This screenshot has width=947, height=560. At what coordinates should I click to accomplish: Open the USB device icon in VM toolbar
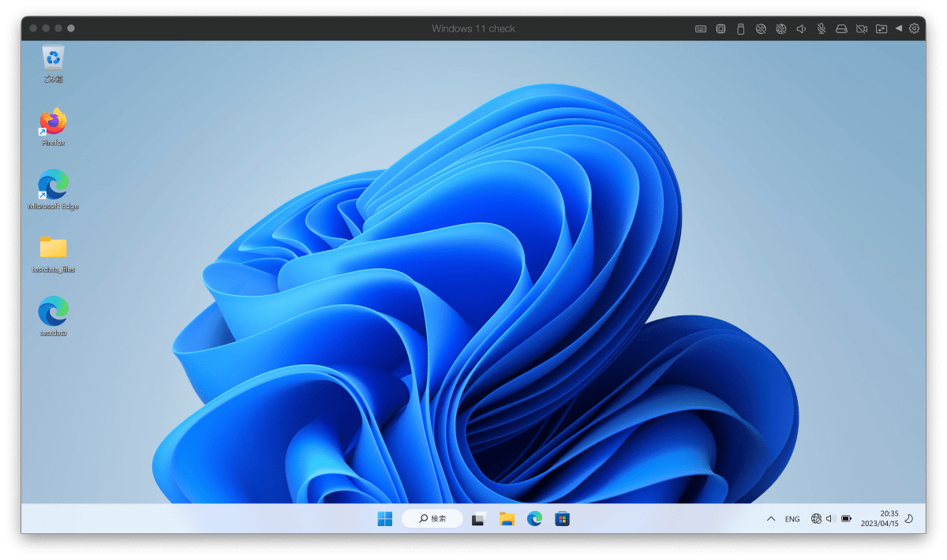pyautogui.click(x=740, y=28)
